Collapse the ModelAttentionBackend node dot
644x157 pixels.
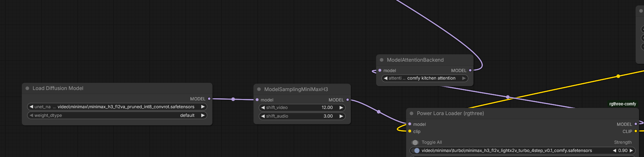[x=382, y=60]
